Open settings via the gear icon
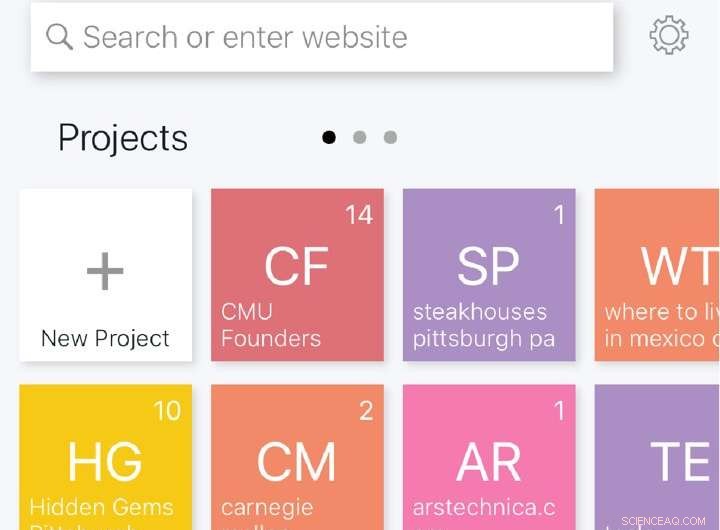The image size is (720, 530). pyautogui.click(x=669, y=35)
